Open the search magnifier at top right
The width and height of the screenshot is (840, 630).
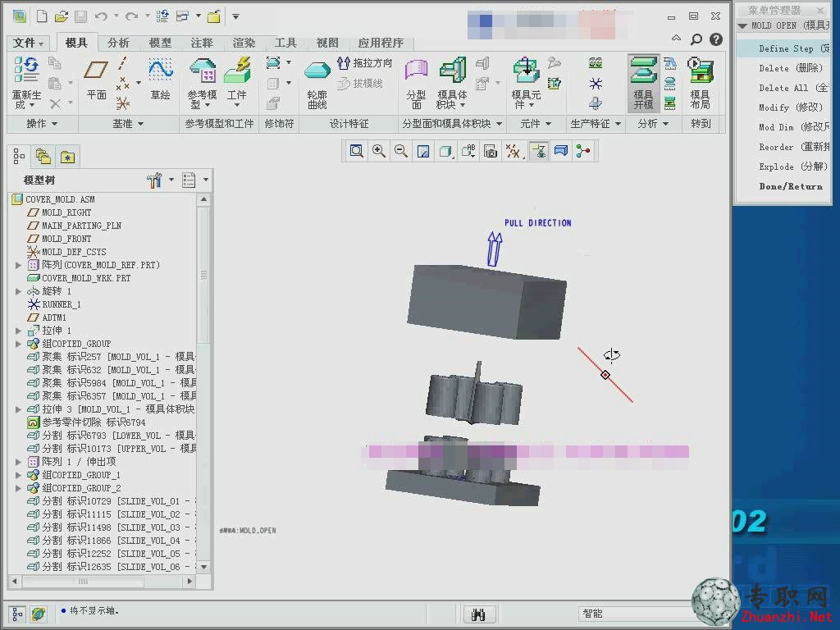pos(696,39)
